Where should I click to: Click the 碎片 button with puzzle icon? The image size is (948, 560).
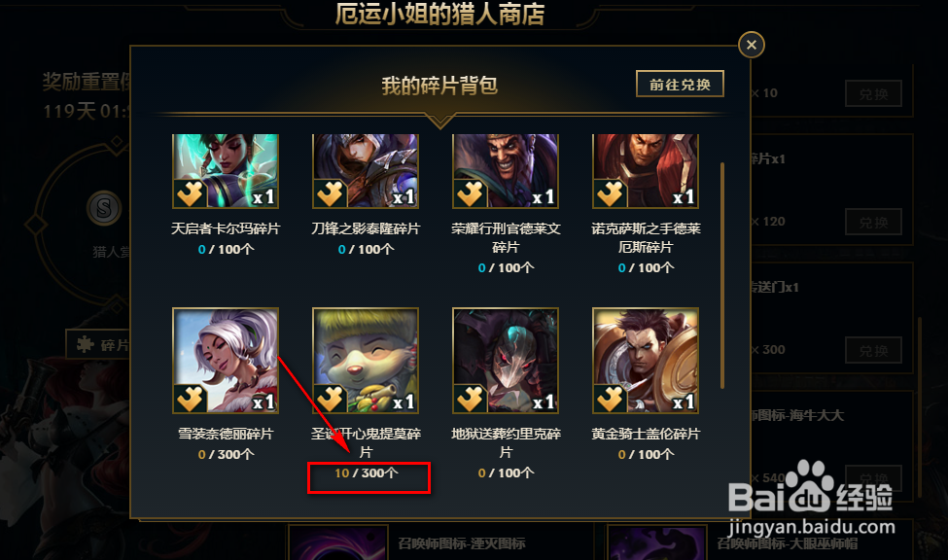[98, 345]
